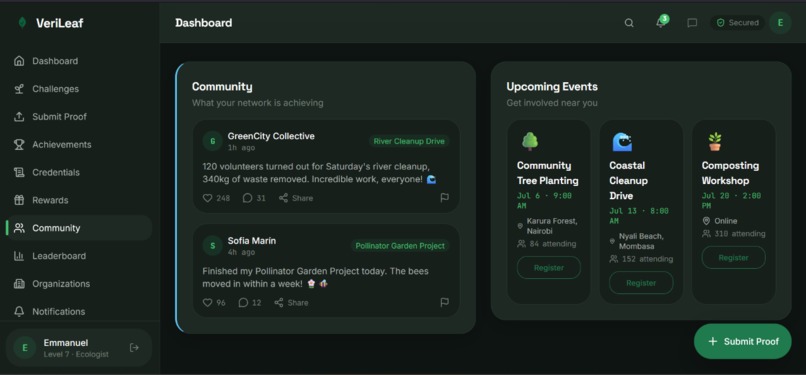Register for Community Tree Planting event
This screenshot has height=375, width=806.
click(x=548, y=268)
